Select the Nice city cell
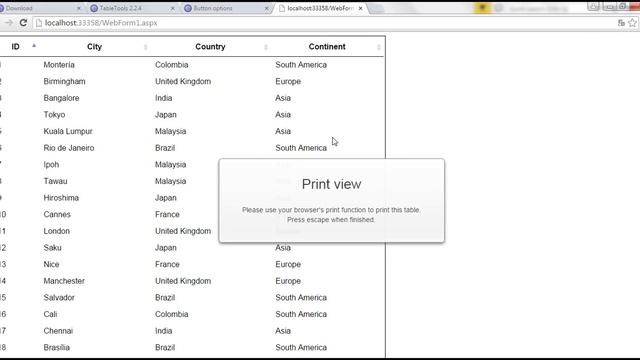640x360 pixels. pos(51,264)
